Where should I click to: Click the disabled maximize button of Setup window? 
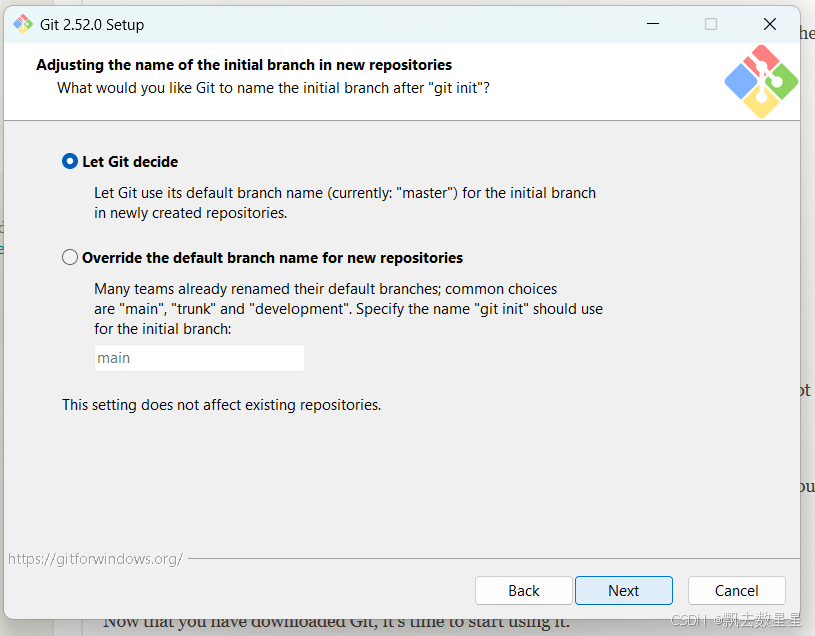click(x=711, y=24)
